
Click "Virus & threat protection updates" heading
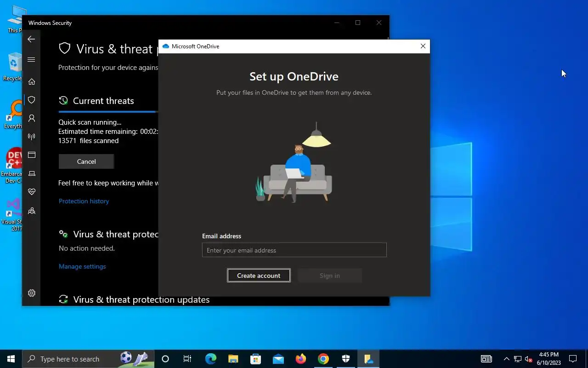141,299
